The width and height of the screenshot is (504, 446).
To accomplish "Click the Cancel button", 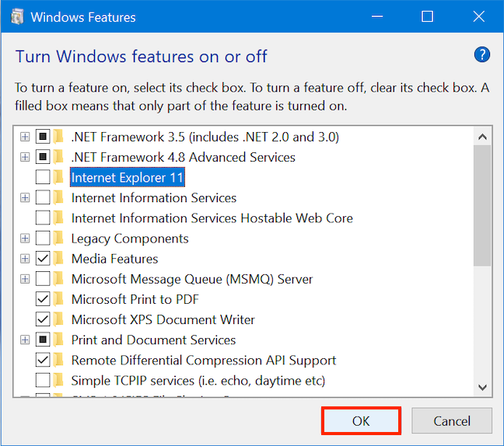I will [x=452, y=420].
